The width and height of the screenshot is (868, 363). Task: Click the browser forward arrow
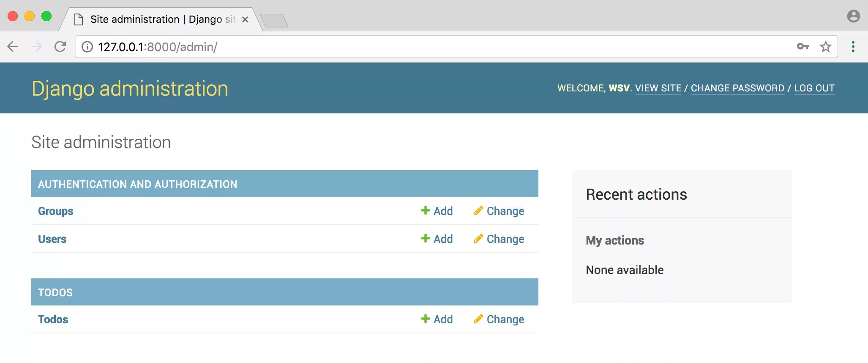click(x=36, y=47)
